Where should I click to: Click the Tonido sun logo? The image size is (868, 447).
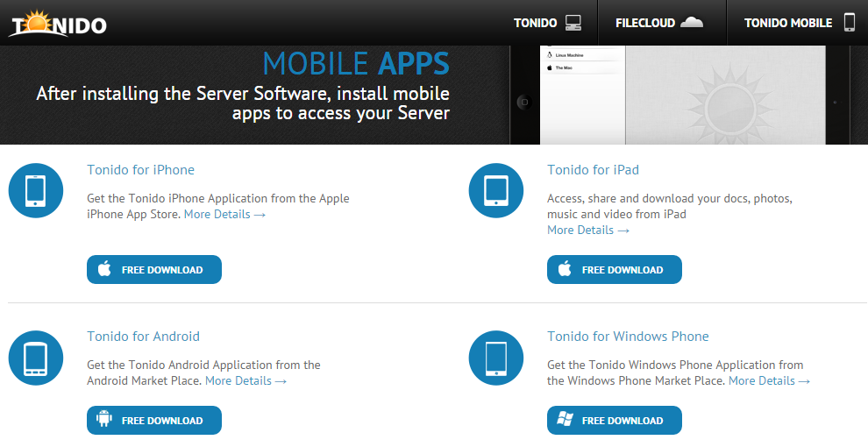pos(58,24)
